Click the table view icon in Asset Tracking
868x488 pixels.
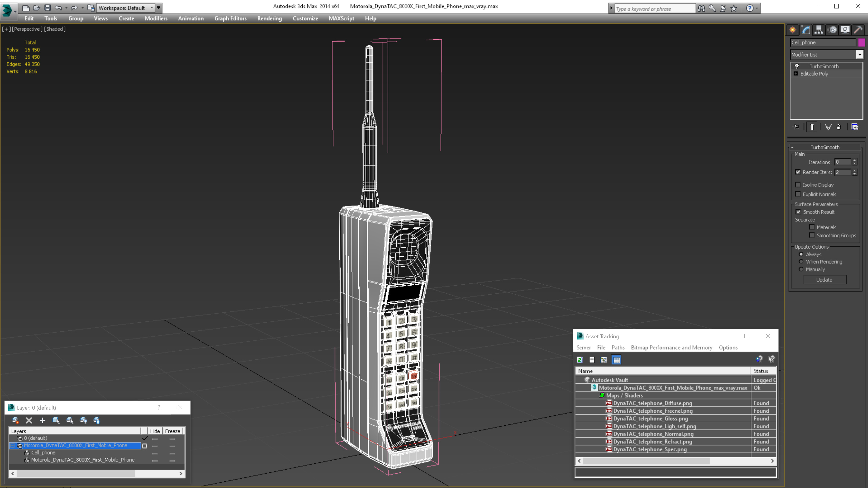tap(616, 360)
